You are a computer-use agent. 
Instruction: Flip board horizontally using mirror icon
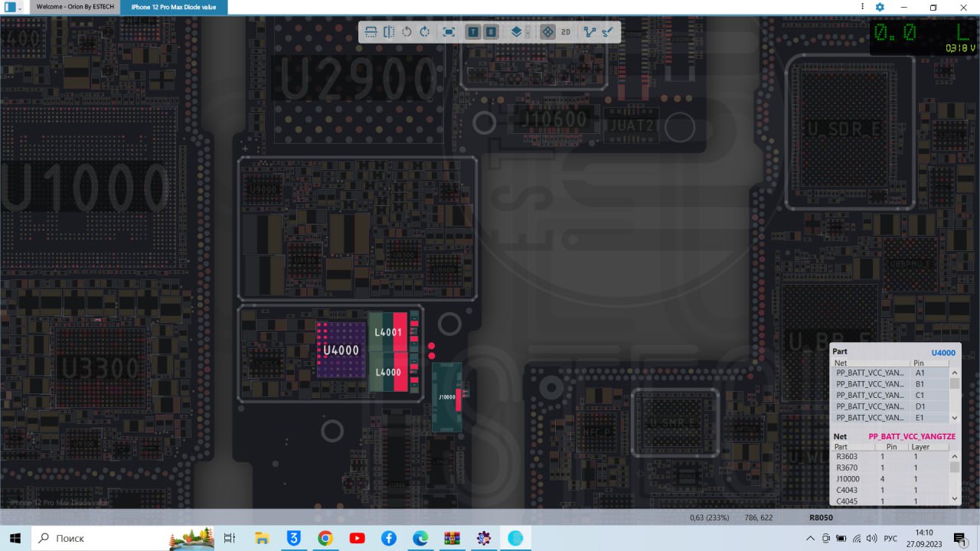(x=389, y=32)
